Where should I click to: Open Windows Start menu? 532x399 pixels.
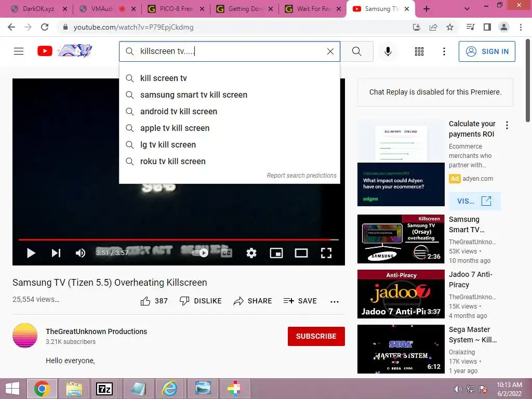coord(12,389)
